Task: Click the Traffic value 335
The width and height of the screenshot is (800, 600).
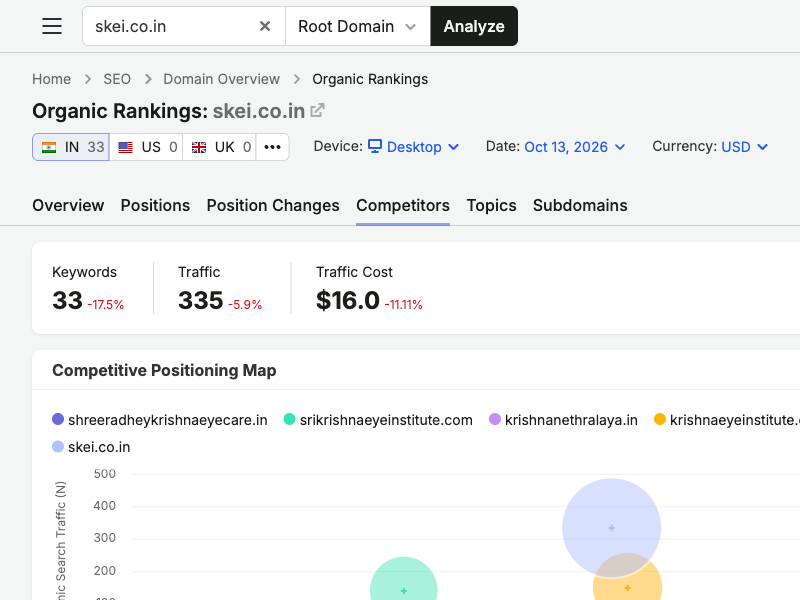Action: click(201, 300)
